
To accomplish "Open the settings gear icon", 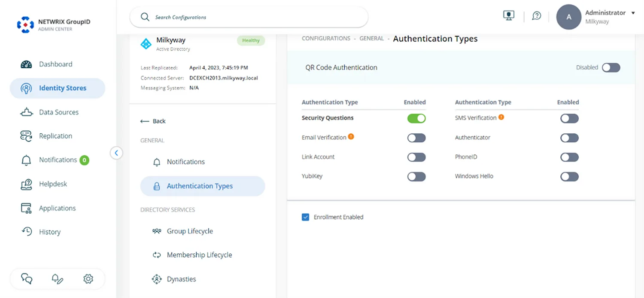I will (x=88, y=279).
